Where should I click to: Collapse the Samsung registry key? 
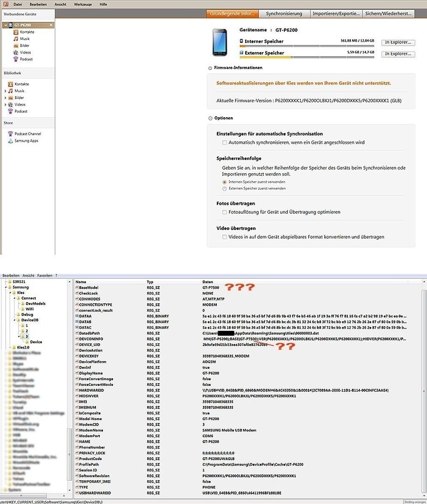[x=6, y=287]
